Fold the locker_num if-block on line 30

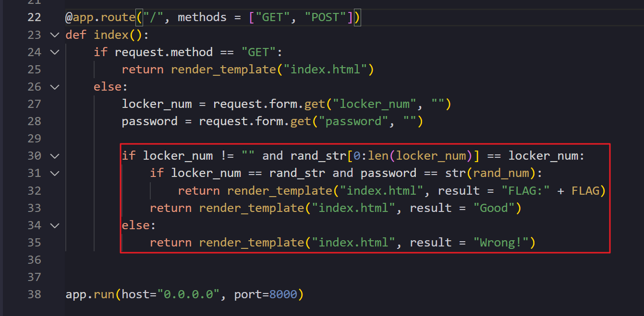(54, 156)
